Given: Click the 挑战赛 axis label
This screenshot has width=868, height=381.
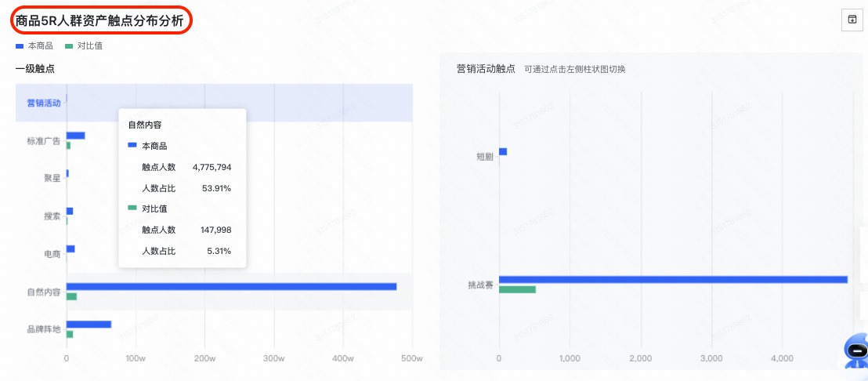Looking at the screenshot, I should 480,285.
